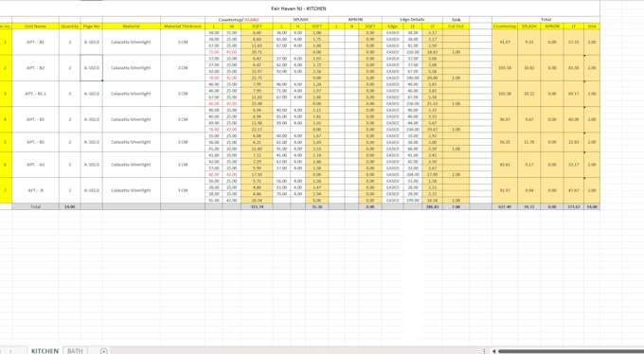
Task: Select the KITCHEN sheet tab
Action: [x=45, y=351]
